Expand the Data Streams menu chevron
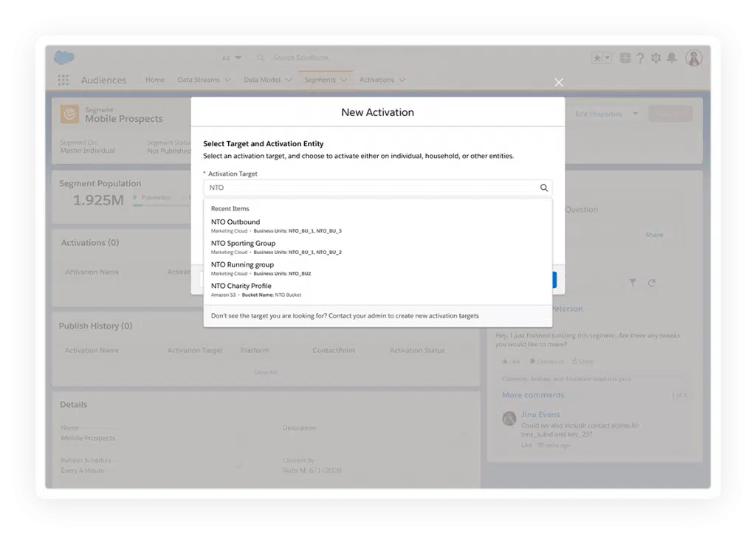756x534 pixels. 227,80
